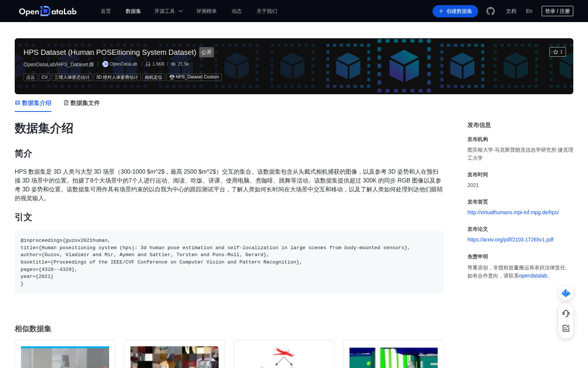Open the GitHub icon in the header
Screen dimensions: 588x368
491,11
